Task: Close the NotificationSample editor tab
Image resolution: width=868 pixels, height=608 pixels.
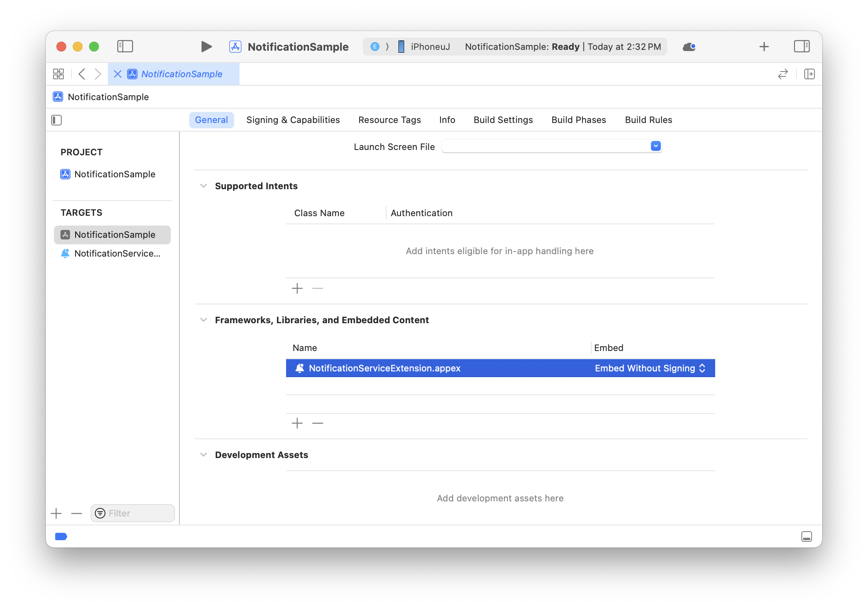Action: (118, 74)
